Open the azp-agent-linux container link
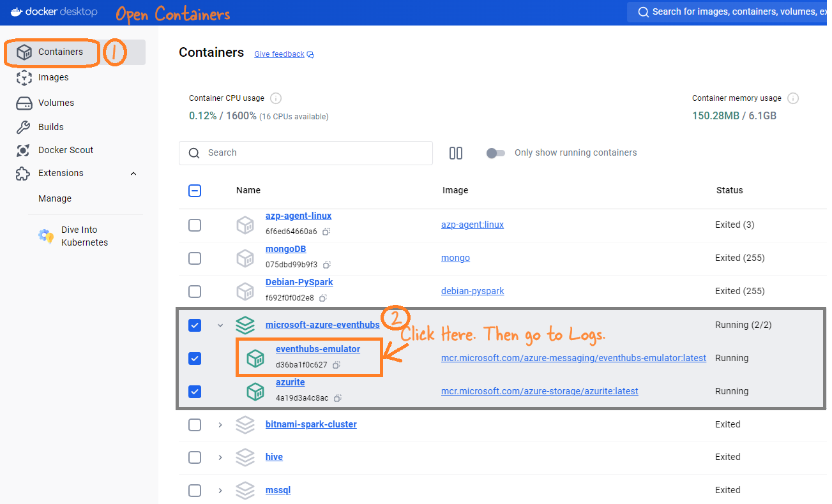The image size is (832, 504). pos(298,216)
